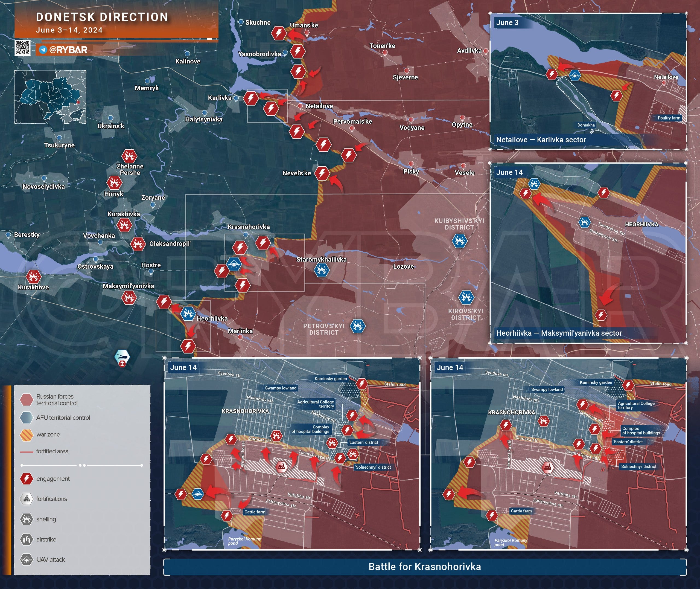Click the 'Vesele' settlement label
Screen dimensions: 700x589
click(465, 173)
